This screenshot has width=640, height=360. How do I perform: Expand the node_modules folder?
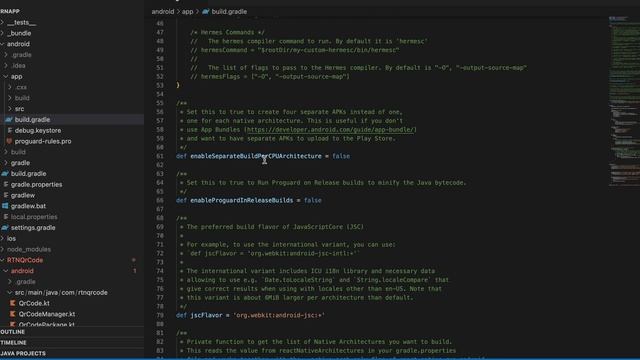[2, 249]
